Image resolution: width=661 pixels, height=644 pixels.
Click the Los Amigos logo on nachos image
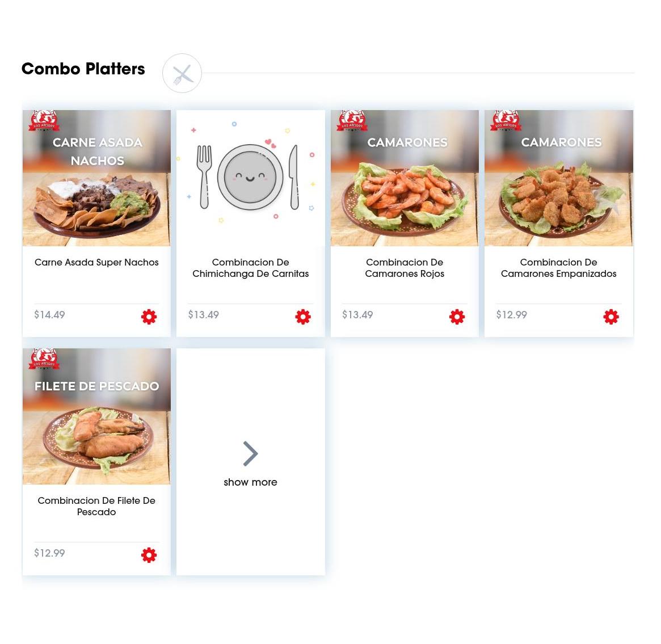pos(44,120)
